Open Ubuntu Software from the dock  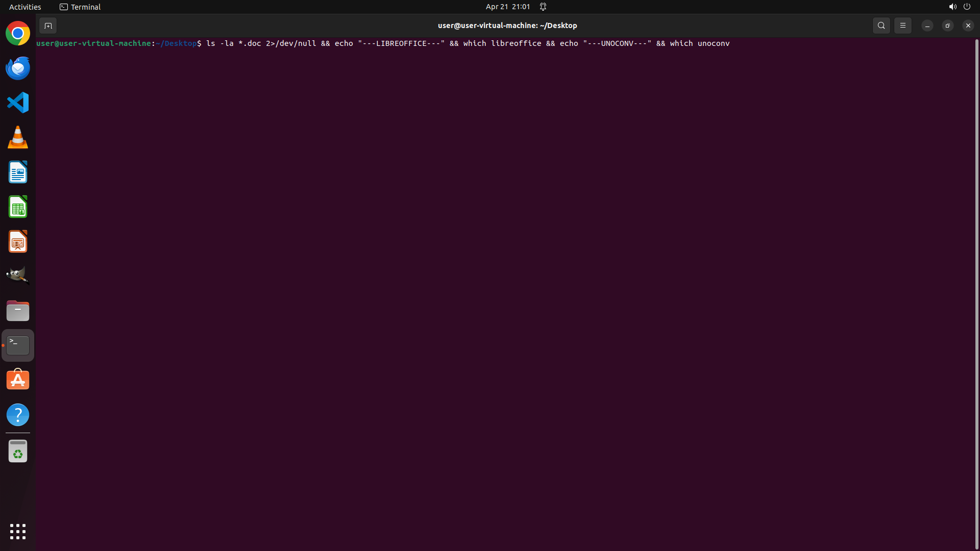[x=18, y=380]
